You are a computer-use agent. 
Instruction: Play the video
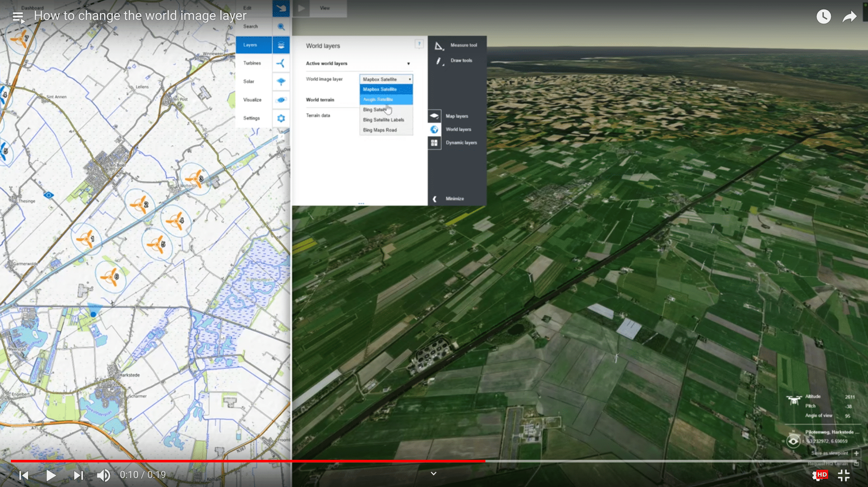tap(51, 475)
